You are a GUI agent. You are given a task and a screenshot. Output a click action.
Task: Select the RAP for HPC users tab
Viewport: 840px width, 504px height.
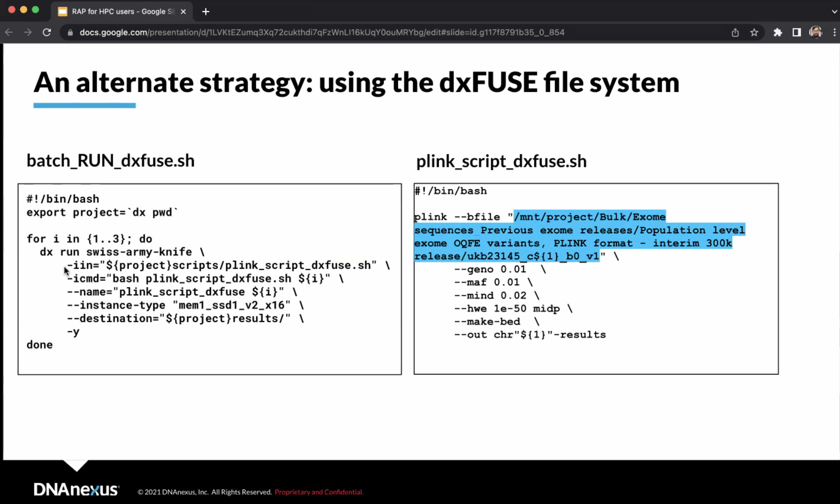(x=122, y=12)
